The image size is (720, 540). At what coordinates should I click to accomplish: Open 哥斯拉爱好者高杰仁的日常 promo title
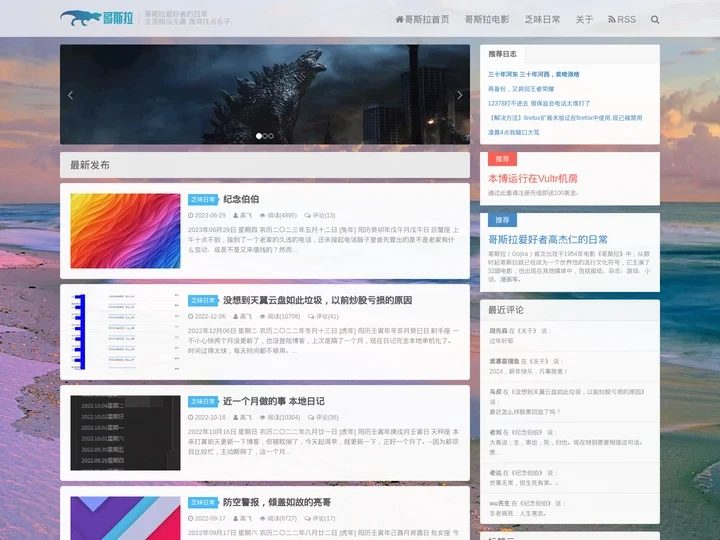tap(548, 239)
